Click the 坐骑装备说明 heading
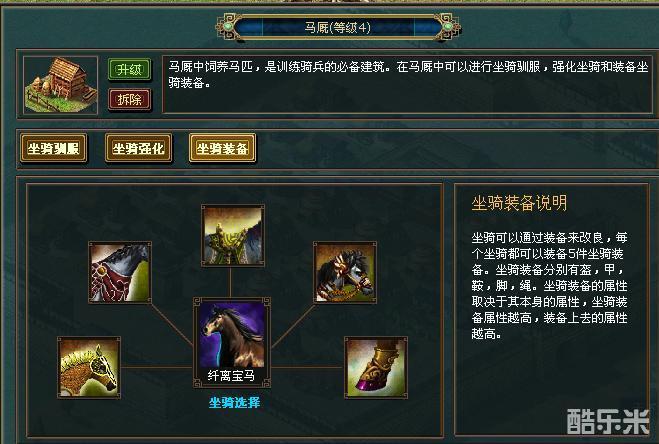Image resolution: width=659 pixels, height=444 pixels. click(x=519, y=203)
